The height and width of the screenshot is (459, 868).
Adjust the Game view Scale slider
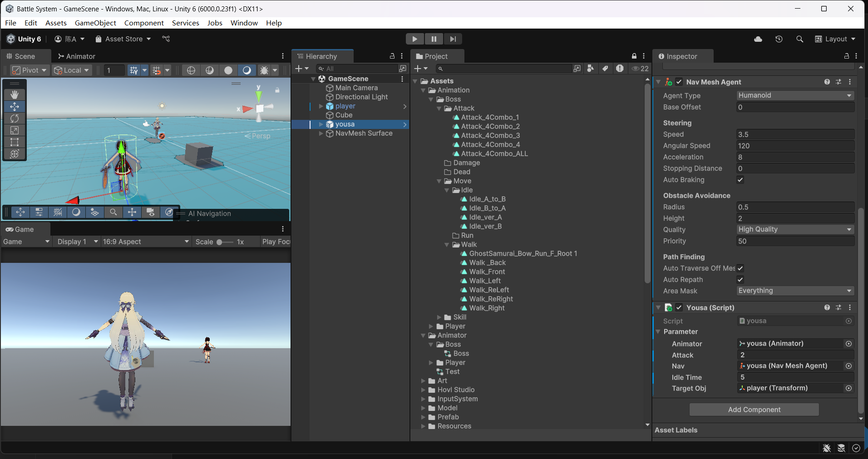click(220, 242)
